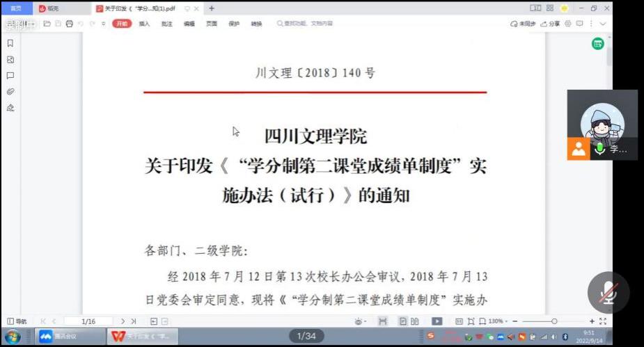
Task: Click the eye protection mode icon
Action: [x=360, y=321]
